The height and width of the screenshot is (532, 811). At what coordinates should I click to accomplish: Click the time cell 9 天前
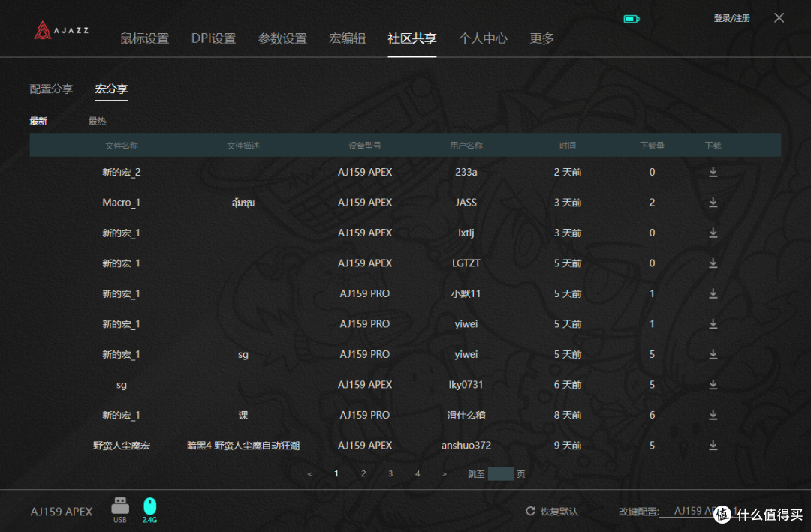tap(568, 446)
